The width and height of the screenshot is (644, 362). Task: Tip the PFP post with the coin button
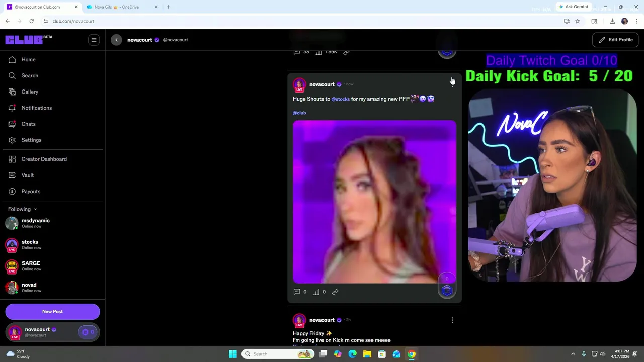447,290
